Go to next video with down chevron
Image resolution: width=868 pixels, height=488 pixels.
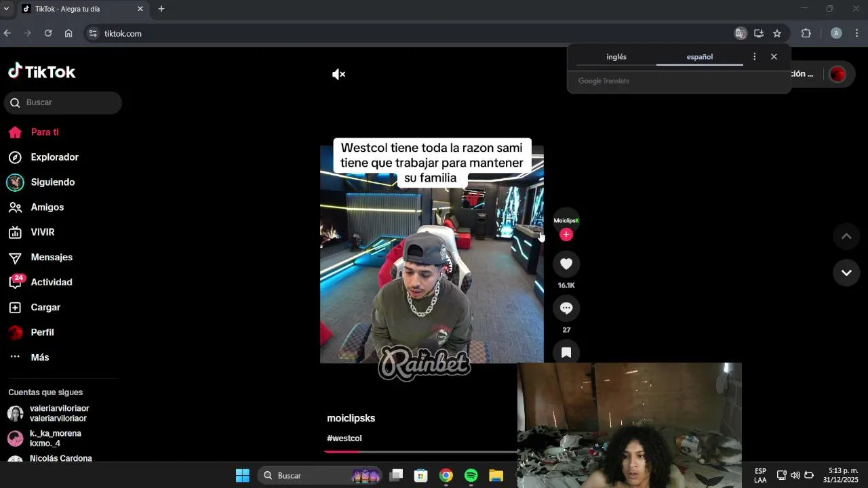tap(846, 272)
